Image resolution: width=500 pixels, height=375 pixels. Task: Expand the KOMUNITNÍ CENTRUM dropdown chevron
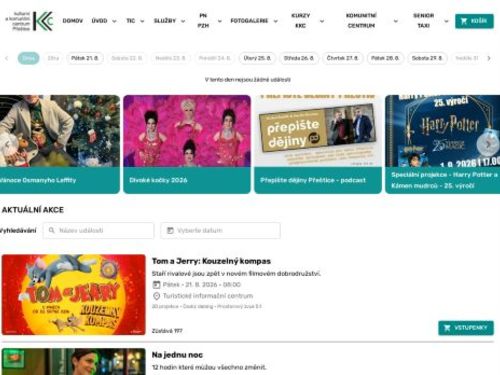coord(396,21)
